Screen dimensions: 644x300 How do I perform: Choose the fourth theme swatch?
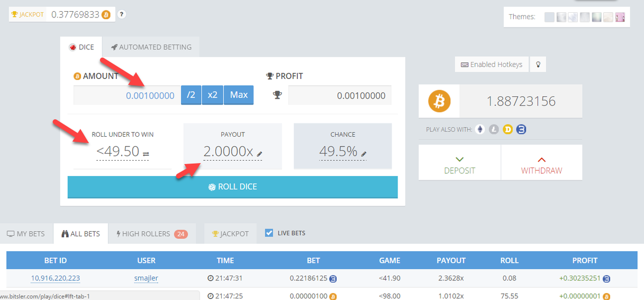coord(585,17)
